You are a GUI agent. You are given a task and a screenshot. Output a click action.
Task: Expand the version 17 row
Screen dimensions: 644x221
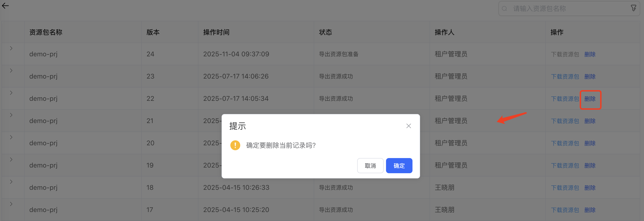(11, 204)
